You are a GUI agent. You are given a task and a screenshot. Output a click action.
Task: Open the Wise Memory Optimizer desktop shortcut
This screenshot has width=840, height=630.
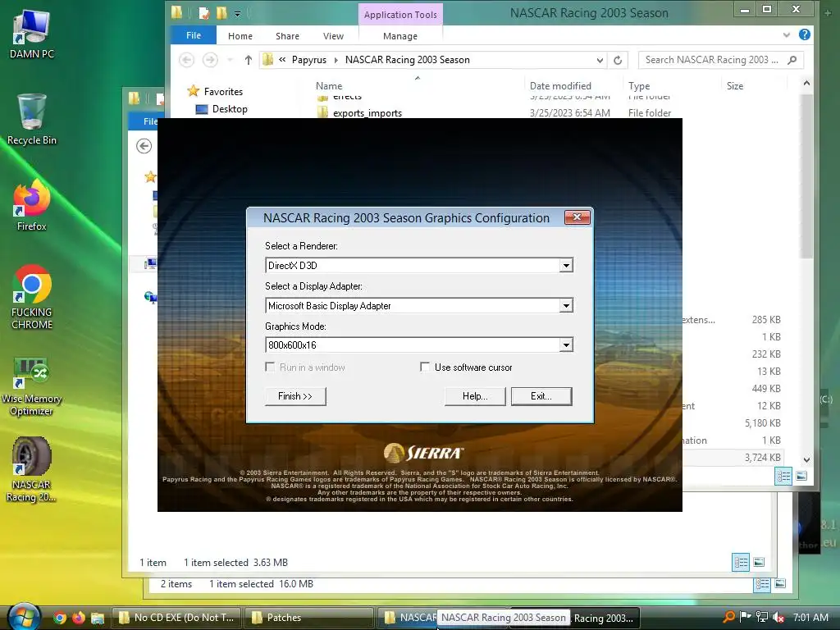click(32, 387)
